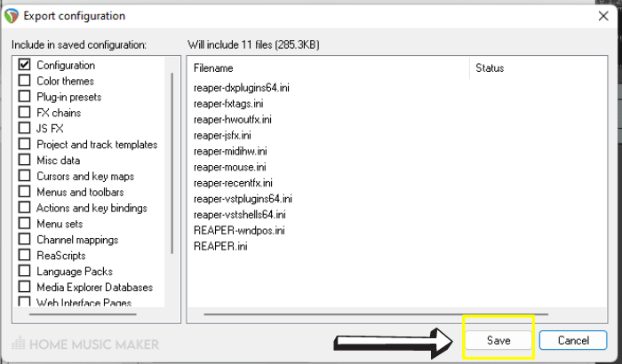Select reaper-mouse.ini in file list
Image resolution: width=622 pixels, height=364 pixels.
[x=229, y=167]
